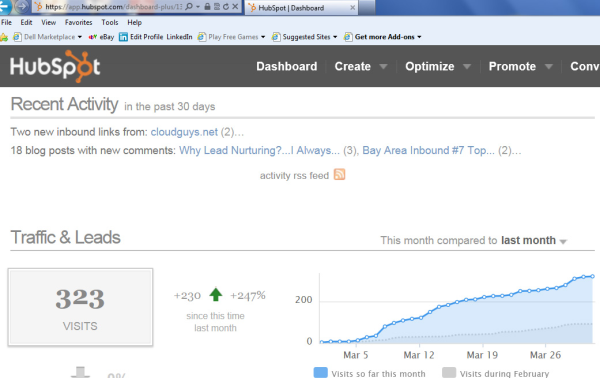Open 'Why Lead Nurturing?...I Always...' blog post
This screenshot has width=600, height=378.
click(x=259, y=150)
